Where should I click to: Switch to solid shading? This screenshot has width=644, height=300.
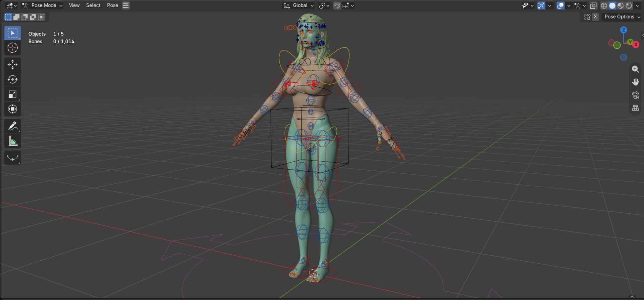612,5
